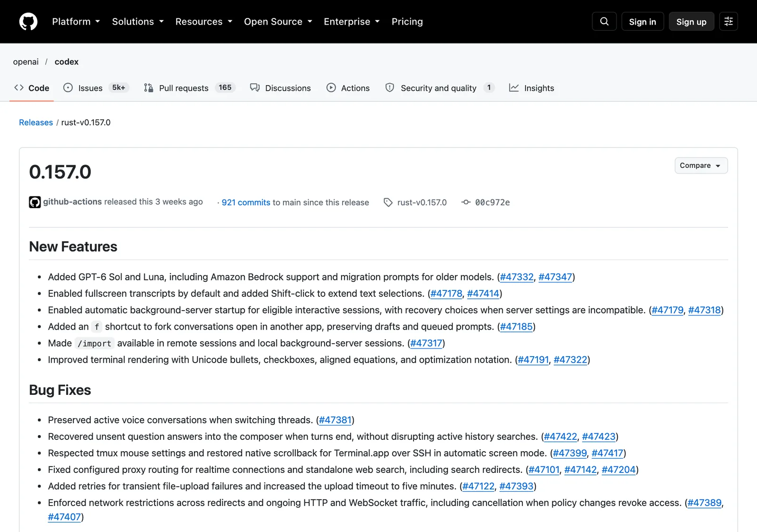Select the github-actions avatar icon
757x532 pixels.
point(35,202)
